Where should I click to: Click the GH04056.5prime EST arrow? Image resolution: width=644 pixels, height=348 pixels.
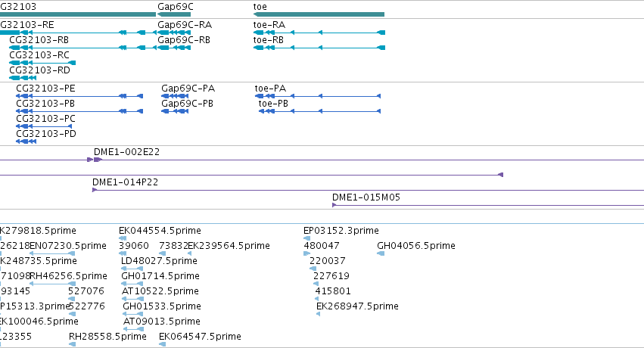coord(381,253)
